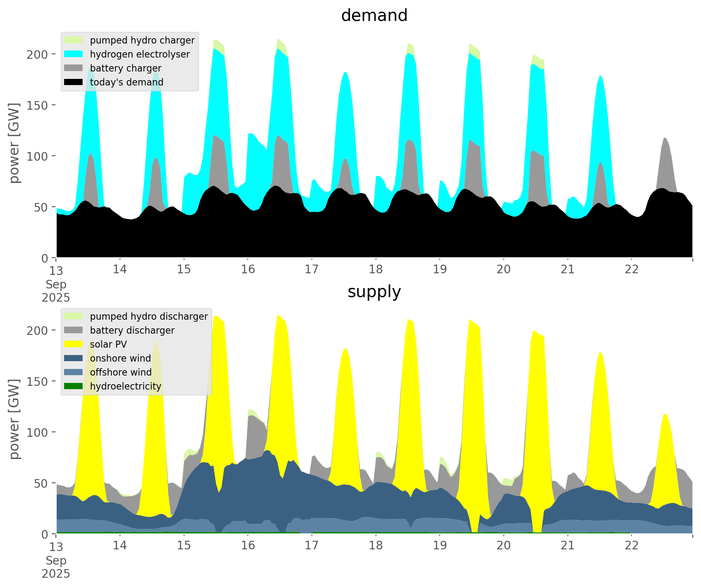Click the "supply" chart title
The image size is (701, 588).
[x=374, y=292]
